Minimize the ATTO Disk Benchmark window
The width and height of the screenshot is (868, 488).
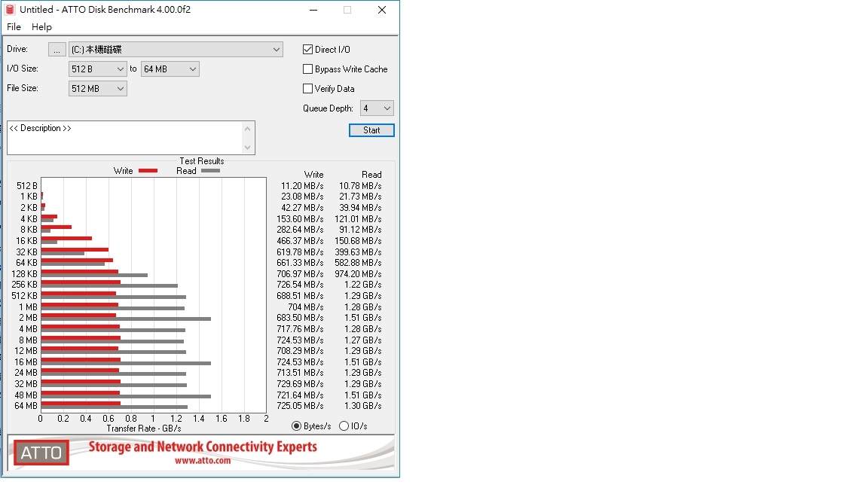313,10
